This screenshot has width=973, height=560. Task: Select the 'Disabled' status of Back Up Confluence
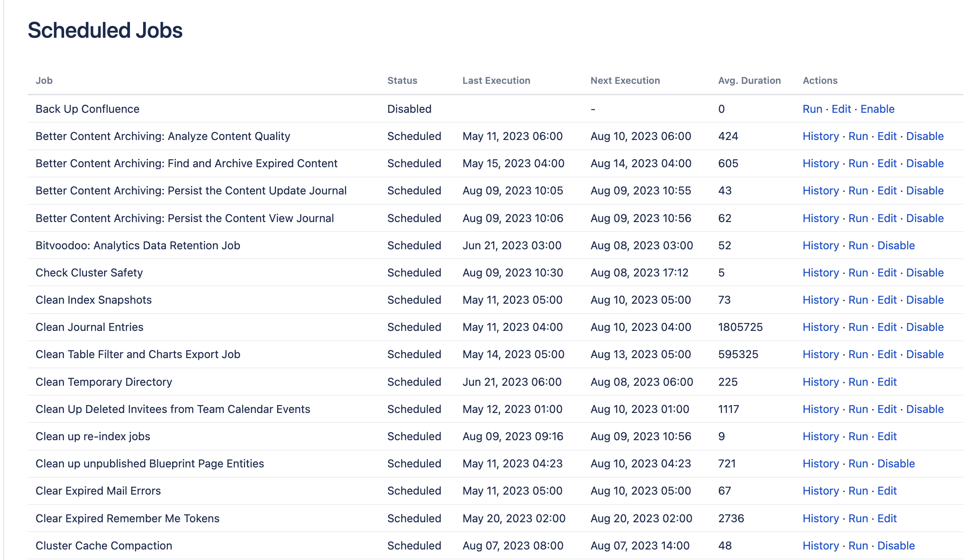409,109
